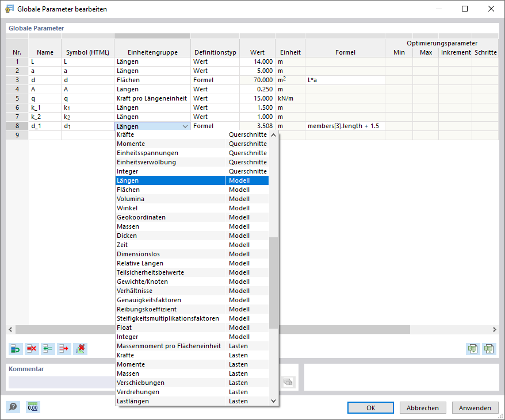Click the right arrow of the horizontal scrollbar

495,329
